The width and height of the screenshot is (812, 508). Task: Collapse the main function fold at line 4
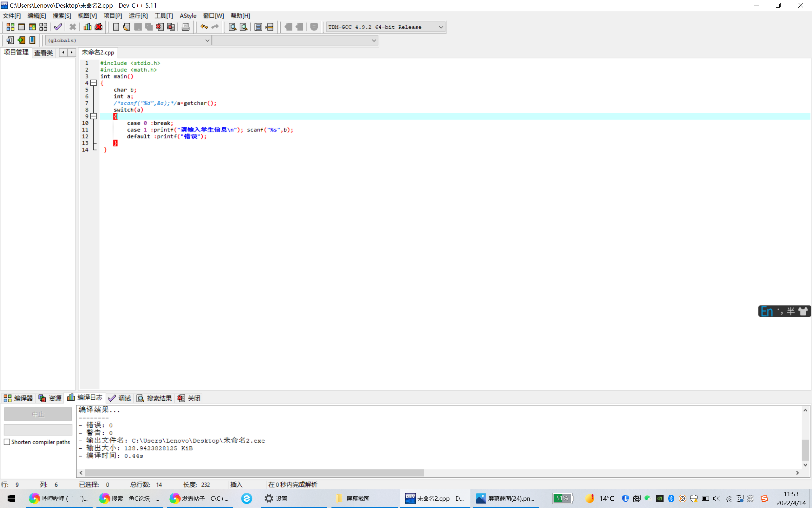pos(94,83)
